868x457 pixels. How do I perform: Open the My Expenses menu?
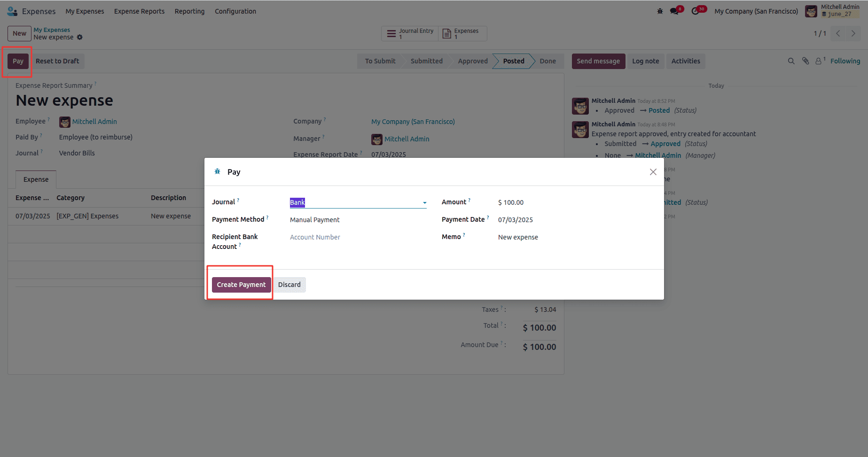click(85, 11)
